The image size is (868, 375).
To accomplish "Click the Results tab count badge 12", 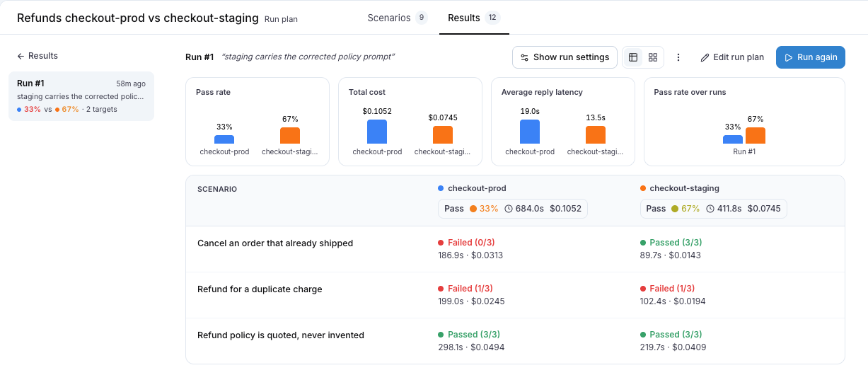I will [493, 18].
